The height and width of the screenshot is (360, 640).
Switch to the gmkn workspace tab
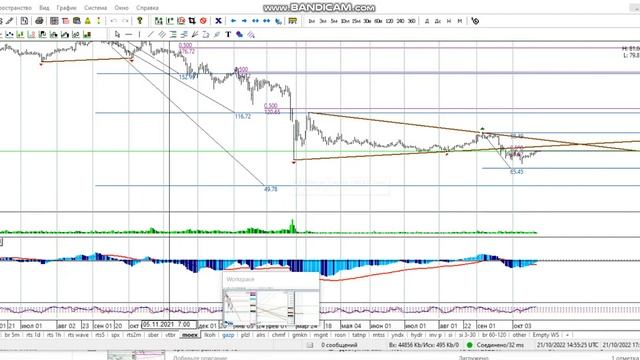click(x=300, y=335)
